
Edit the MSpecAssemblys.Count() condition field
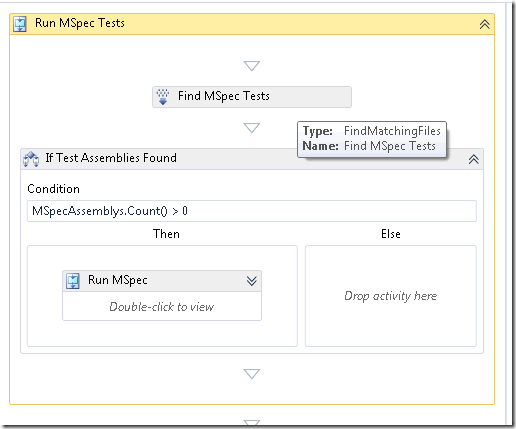(x=252, y=211)
